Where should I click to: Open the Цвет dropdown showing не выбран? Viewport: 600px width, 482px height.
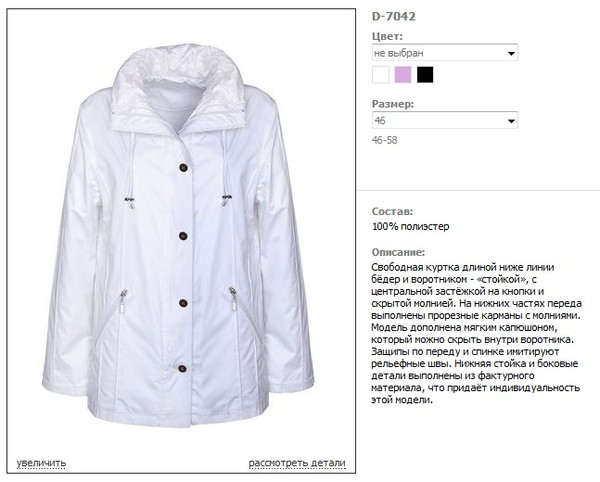pos(445,53)
